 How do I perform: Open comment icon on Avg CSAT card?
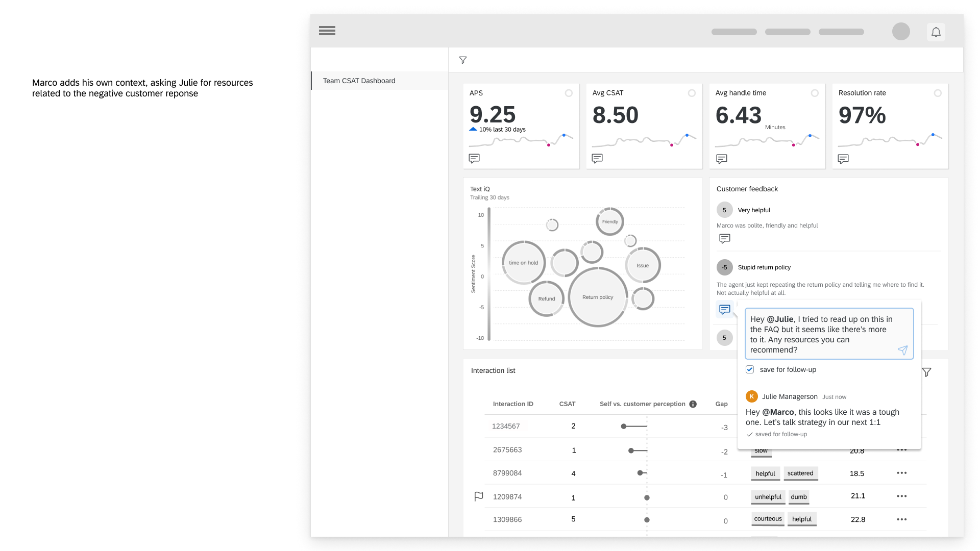click(x=597, y=159)
